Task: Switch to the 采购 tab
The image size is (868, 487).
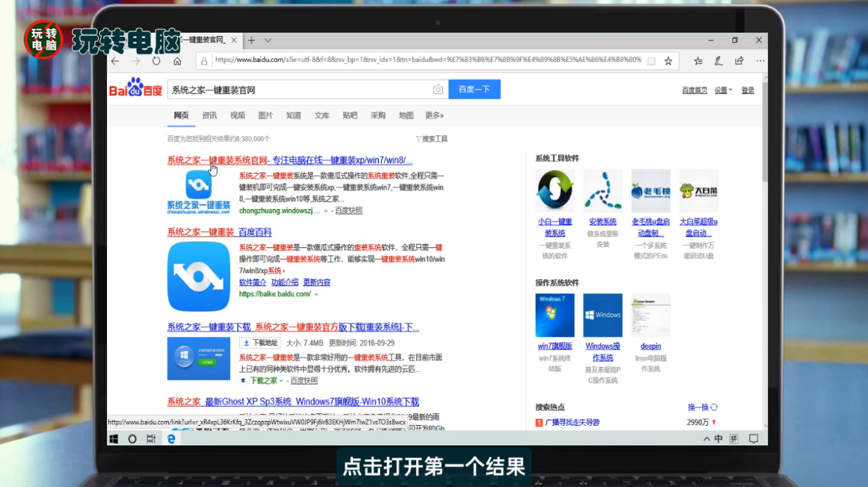Action: pyautogui.click(x=378, y=115)
